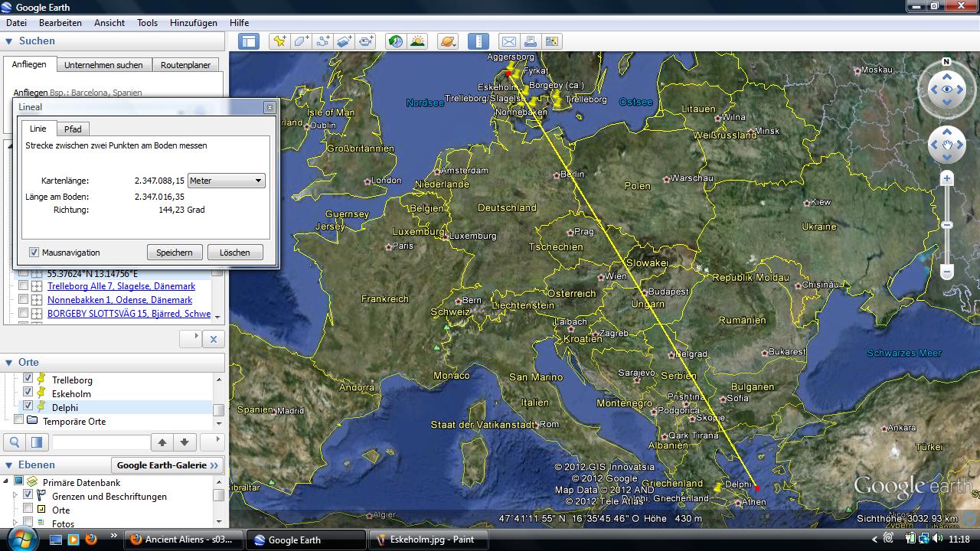Image resolution: width=980 pixels, height=551 pixels.
Task: Select the Pfad tab in Lineal dialog
Action: point(73,129)
